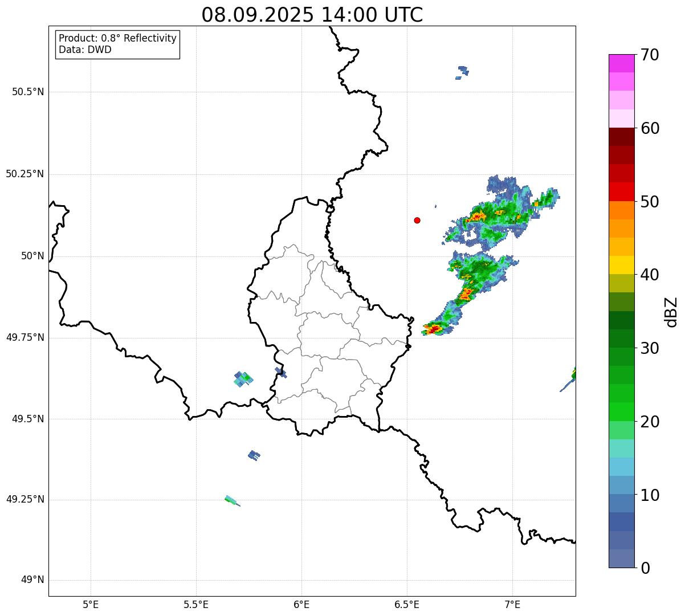The height and width of the screenshot is (616, 685).
Task: Click the 70 colorbar tick label
Action: 649,55
